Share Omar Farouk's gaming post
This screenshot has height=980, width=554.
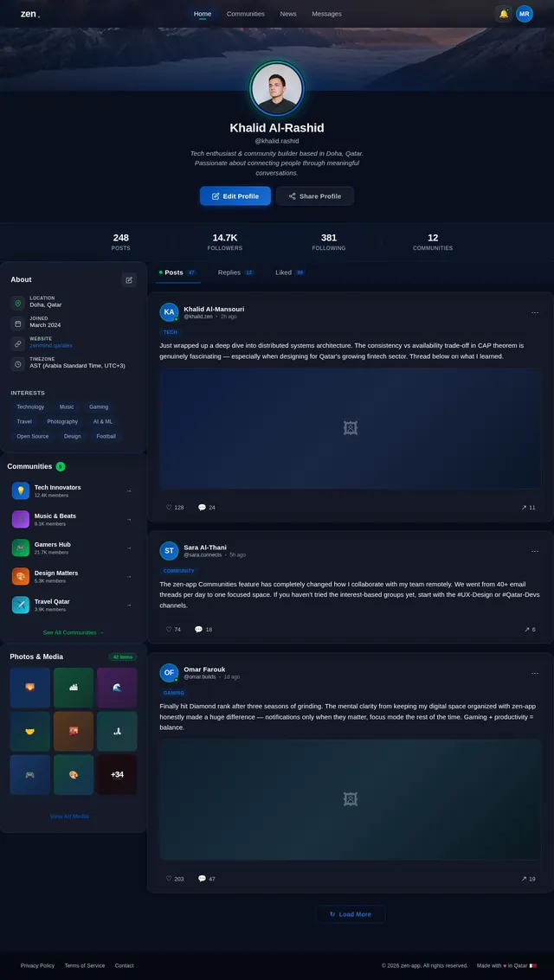click(x=528, y=879)
